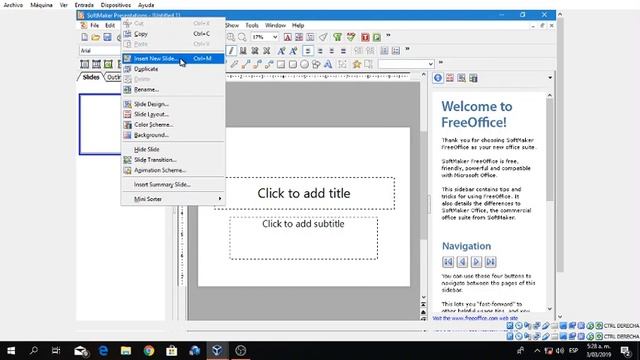Screen dimensions: 640x360
Task: Open Slide Layout from the menu
Action: coord(173,114)
